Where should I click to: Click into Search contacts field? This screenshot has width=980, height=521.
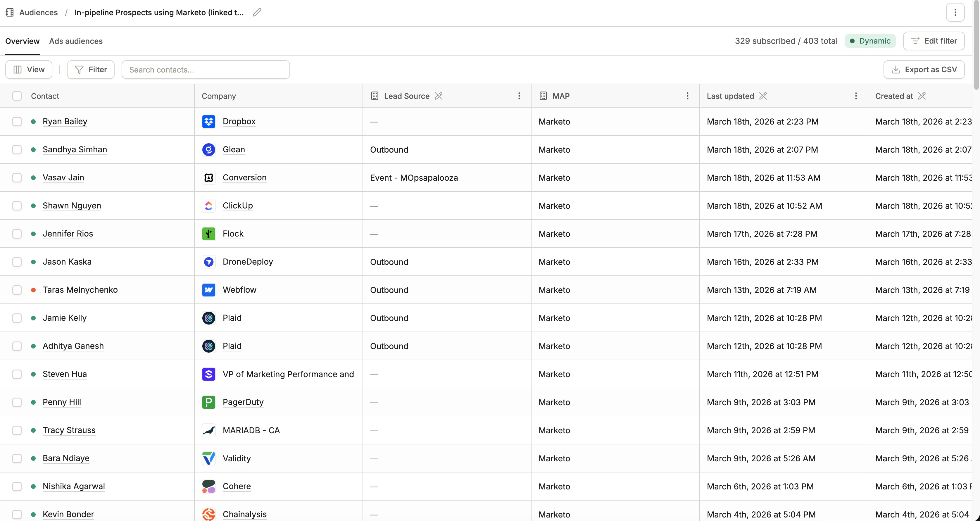206,70
